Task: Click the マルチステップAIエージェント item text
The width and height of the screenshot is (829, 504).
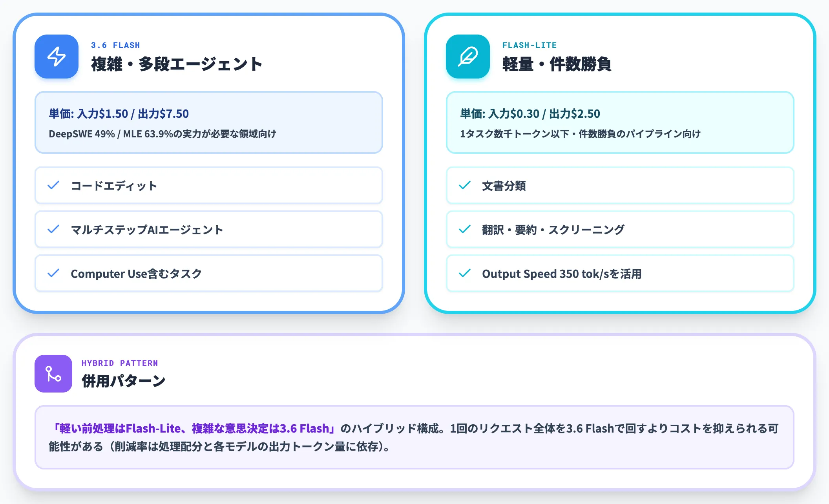Action: coord(147,230)
